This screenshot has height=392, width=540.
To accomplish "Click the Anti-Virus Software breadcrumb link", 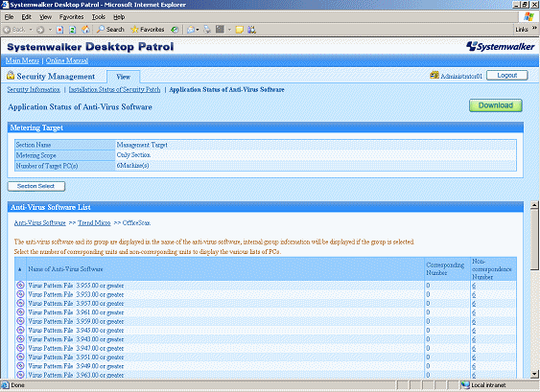I will point(40,223).
